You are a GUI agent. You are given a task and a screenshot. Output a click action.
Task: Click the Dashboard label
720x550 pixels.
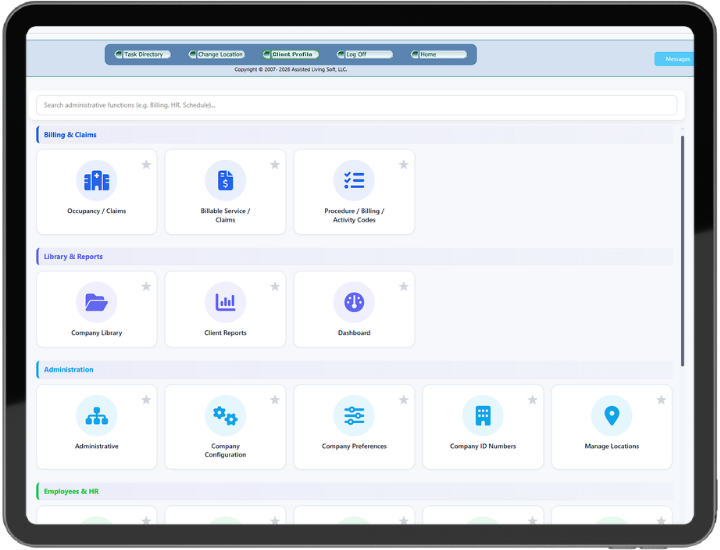point(354,333)
